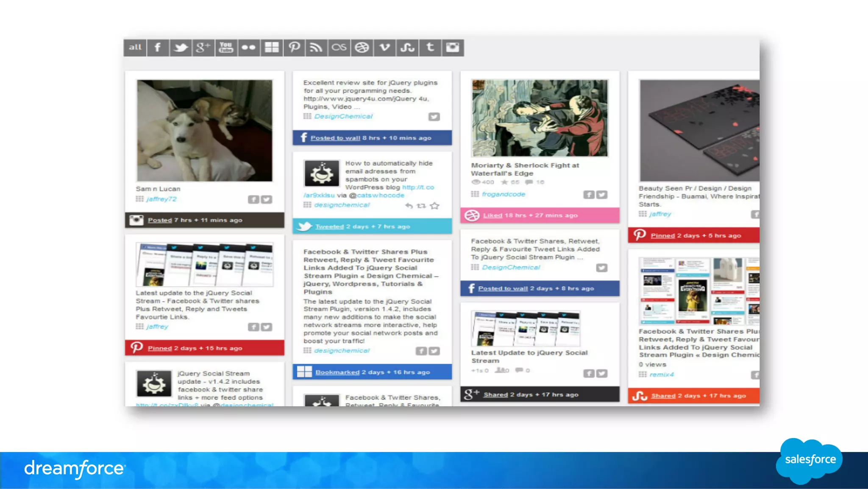The image size is (868, 489).
Task: Favorite the spambots tweet with star icon
Action: click(x=434, y=206)
